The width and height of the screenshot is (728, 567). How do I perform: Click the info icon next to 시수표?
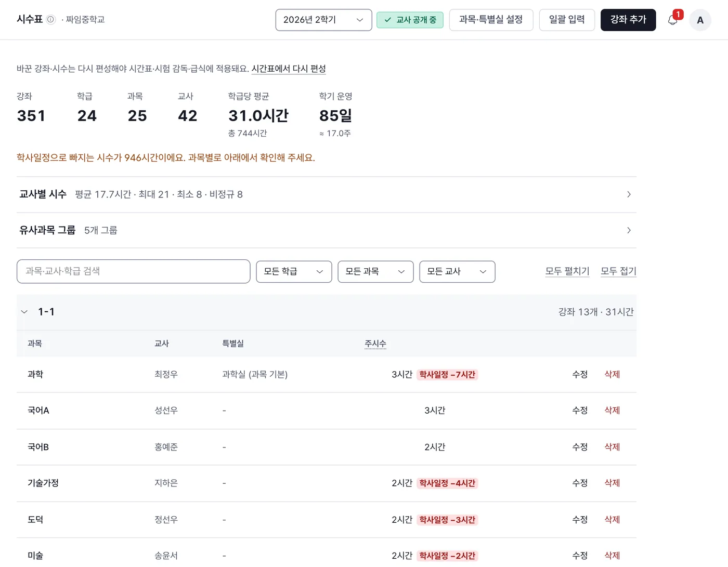click(x=50, y=19)
